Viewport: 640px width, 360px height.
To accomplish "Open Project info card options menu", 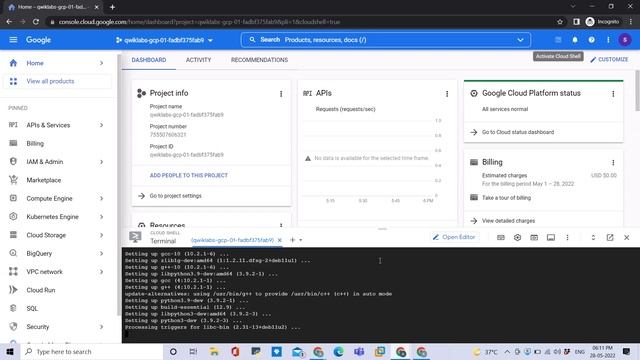I will pyautogui.click(x=281, y=94).
